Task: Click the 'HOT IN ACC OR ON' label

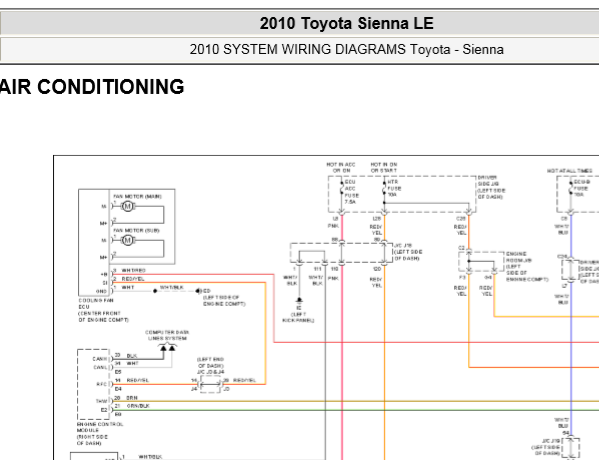Action: (341, 167)
